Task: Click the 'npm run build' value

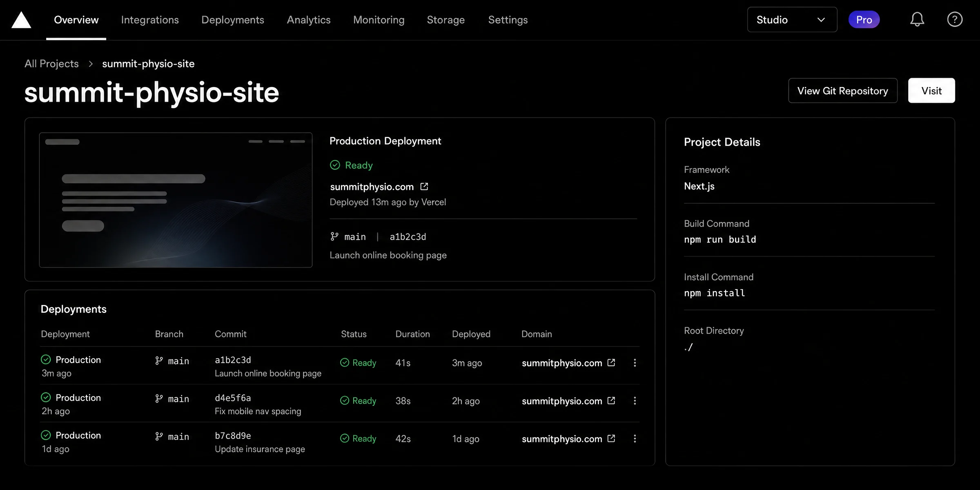Action: click(720, 240)
